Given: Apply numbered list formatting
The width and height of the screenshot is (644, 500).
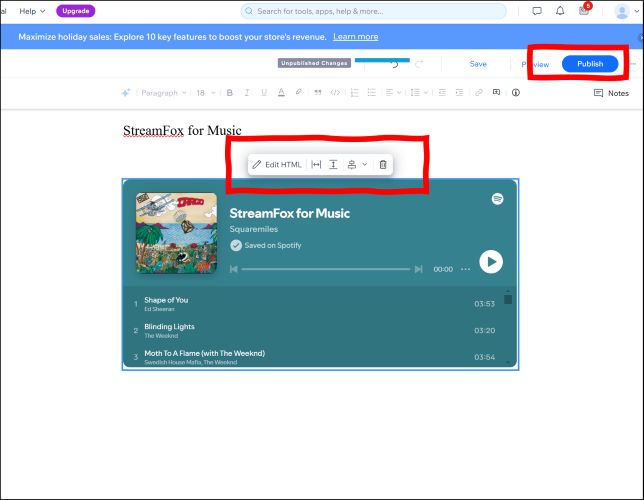Looking at the screenshot, I should (x=354, y=93).
